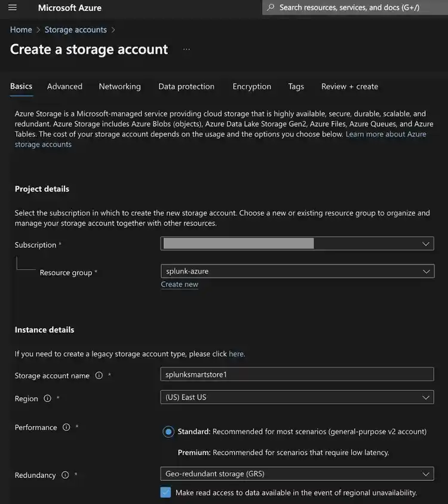Uncheck read access for regional unavailability

[x=164, y=491]
